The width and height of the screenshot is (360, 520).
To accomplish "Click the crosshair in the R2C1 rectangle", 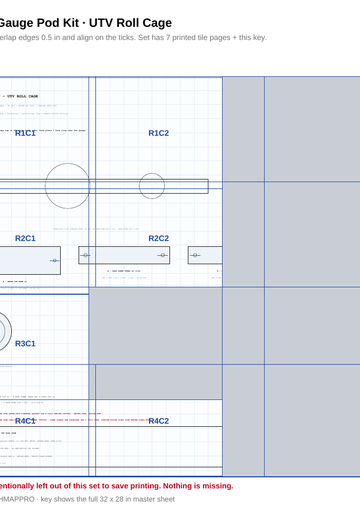I will (x=55, y=260).
